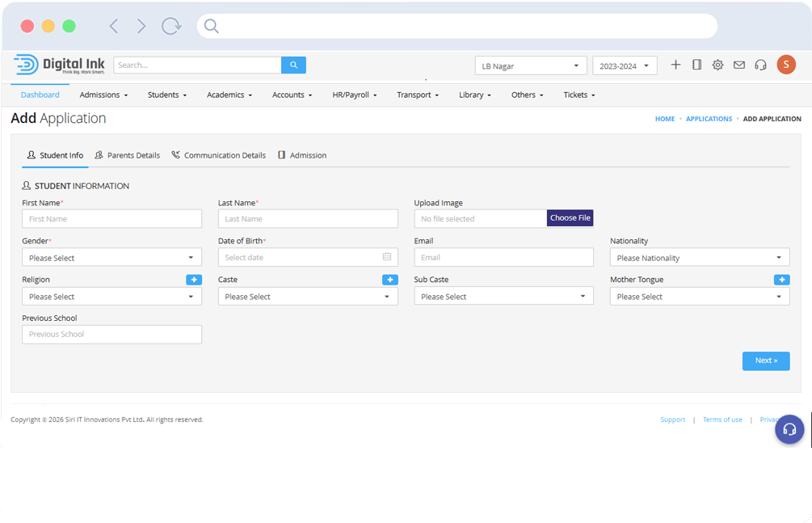
Task: Expand the Gender dropdown
Action: pos(111,258)
